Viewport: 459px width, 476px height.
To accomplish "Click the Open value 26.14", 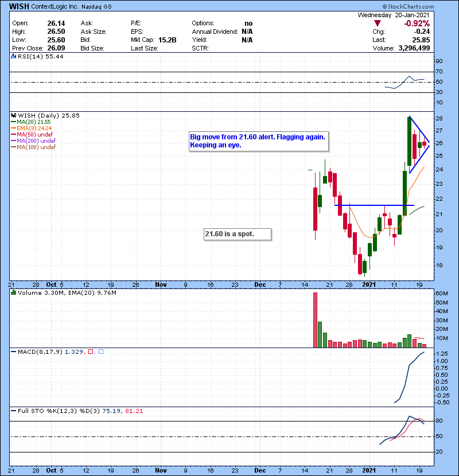I will 56,24.
